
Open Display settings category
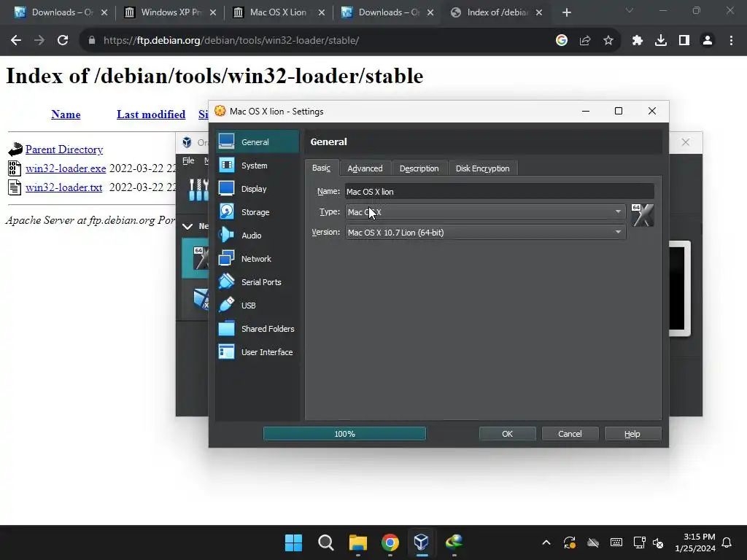point(258,189)
